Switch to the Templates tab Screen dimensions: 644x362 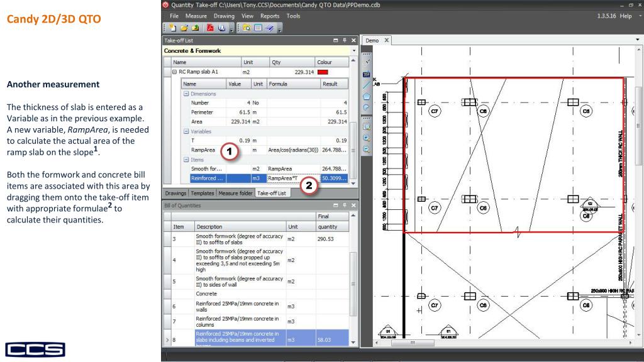tap(203, 193)
